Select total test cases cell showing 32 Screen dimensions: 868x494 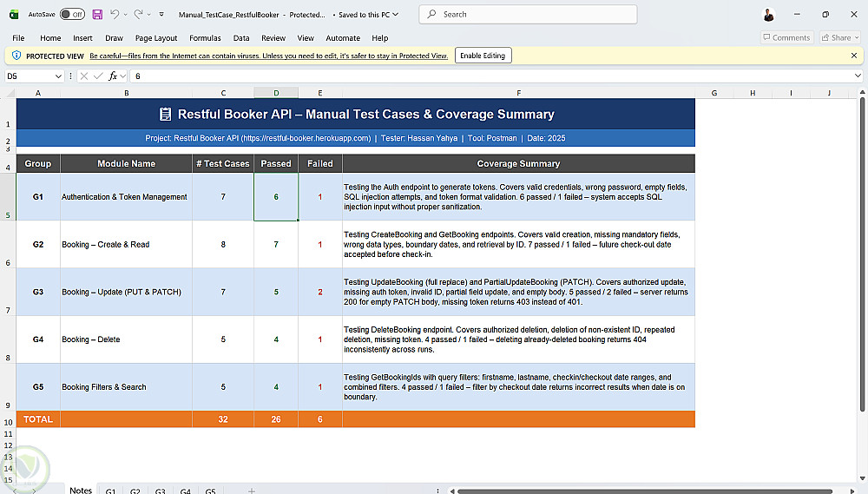tap(223, 419)
